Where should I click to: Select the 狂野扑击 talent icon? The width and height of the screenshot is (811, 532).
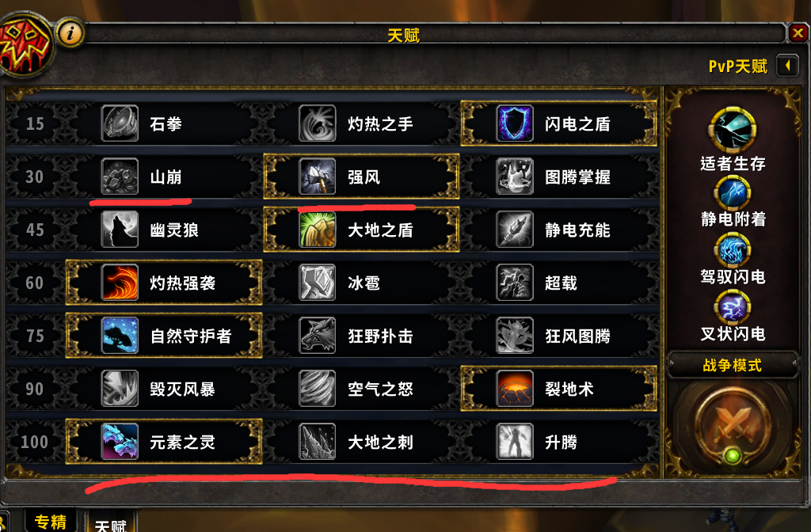[x=317, y=336]
